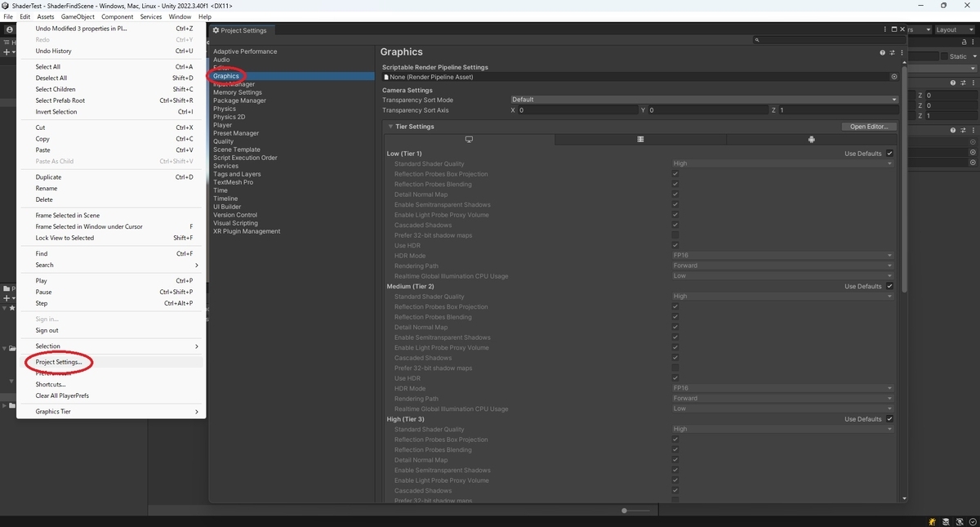This screenshot has height=527, width=980.
Task: Select the desktop platform icon in Tier Settings
Action: (x=468, y=139)
